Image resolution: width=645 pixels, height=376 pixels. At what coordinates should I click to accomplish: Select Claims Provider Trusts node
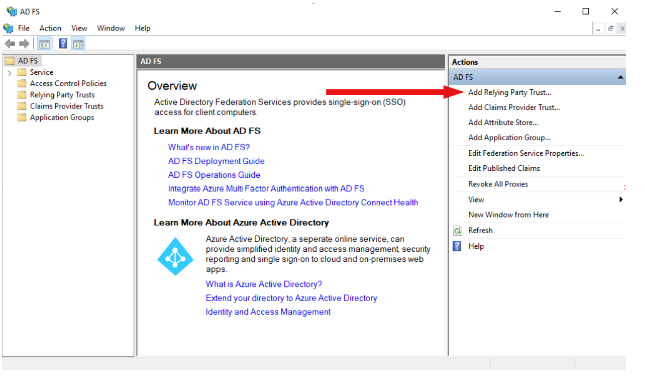pyautogui.click(x=67, y=106)
